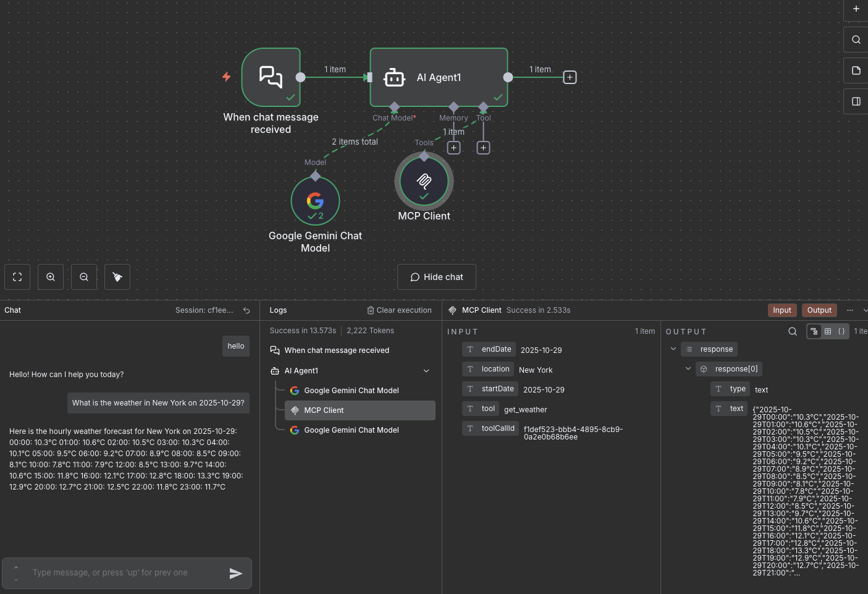
Task: Collapse the response[0] tree node
Action: (x=688, y=369)
